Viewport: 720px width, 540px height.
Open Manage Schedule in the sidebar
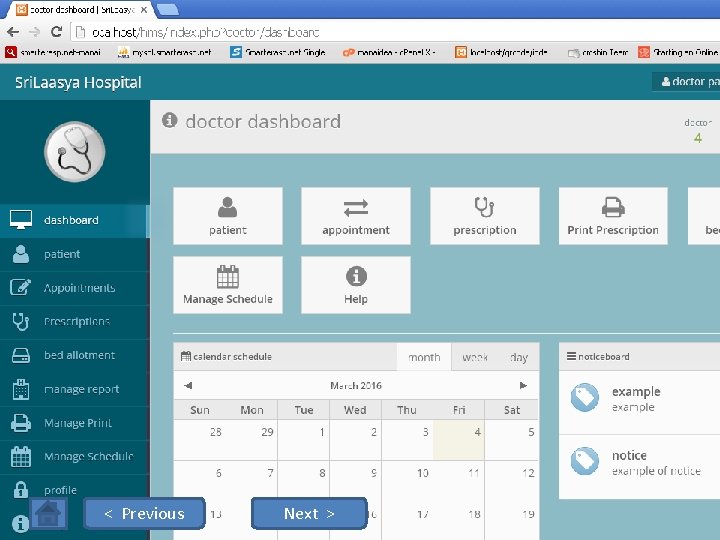(x=74, y=457)
